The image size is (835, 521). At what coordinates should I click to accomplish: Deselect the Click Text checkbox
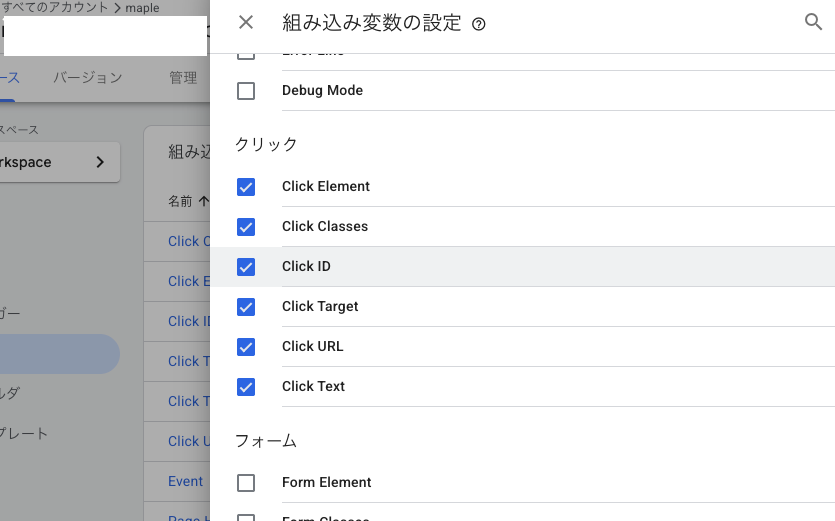(x=246, y=387)
